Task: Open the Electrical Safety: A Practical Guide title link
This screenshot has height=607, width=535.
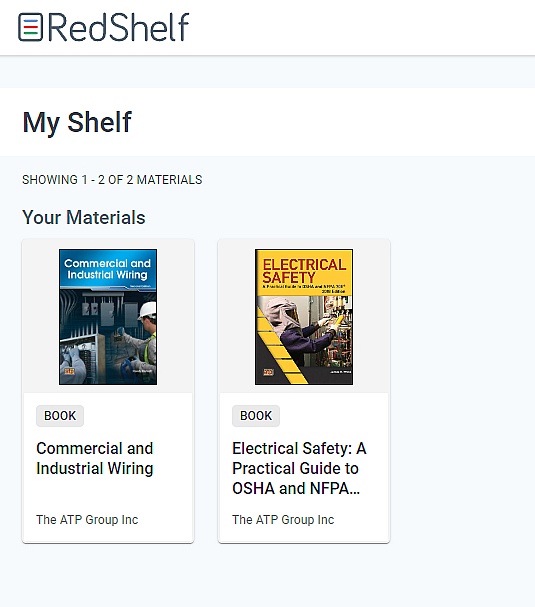Action: [x=299, y=468]
